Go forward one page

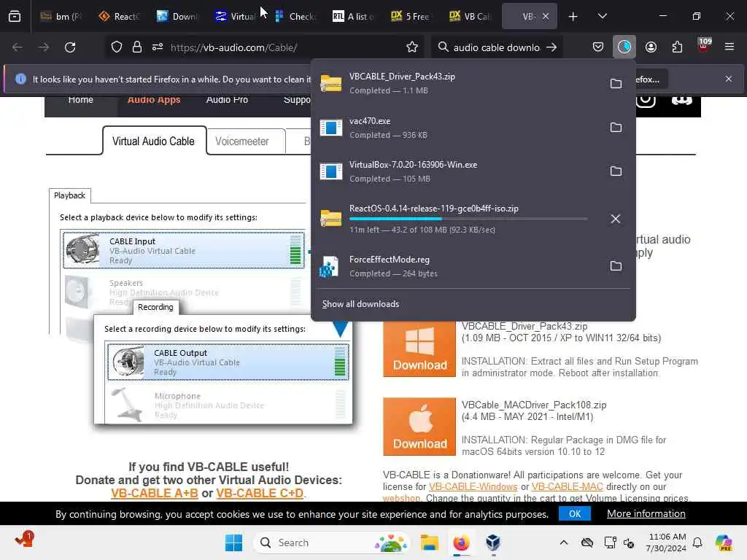click(43, 47)
